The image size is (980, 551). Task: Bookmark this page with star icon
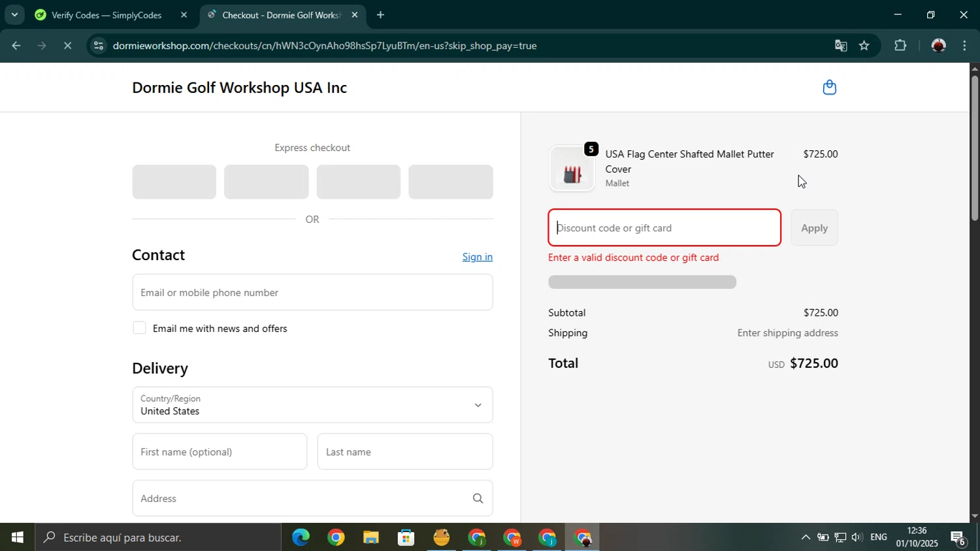point(864,46)
